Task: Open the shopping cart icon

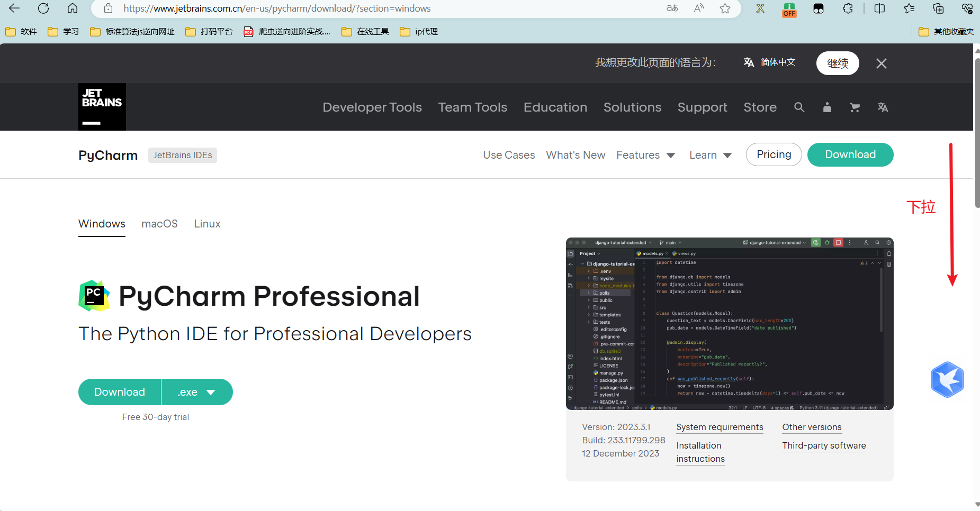Action: pyautogui.click(x=855, y=107)
